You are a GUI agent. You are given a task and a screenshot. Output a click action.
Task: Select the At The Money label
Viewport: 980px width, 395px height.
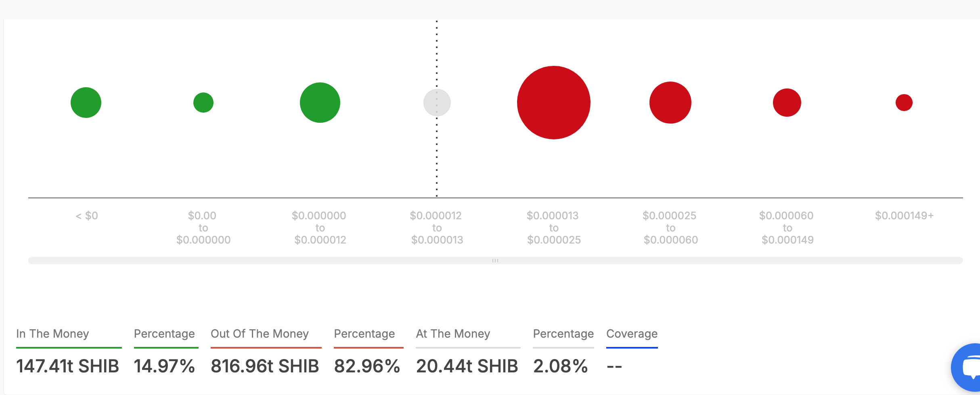tap(453, 334)
